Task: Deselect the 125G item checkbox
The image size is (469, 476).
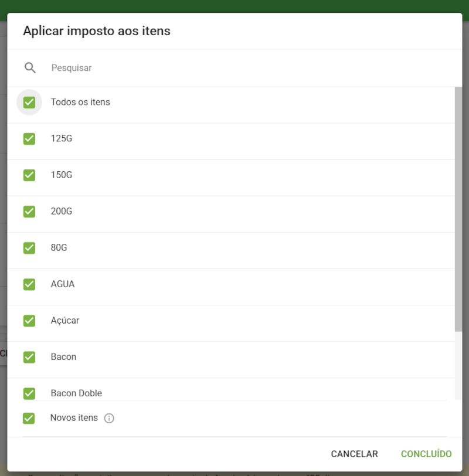Action: tap(29, 139)
